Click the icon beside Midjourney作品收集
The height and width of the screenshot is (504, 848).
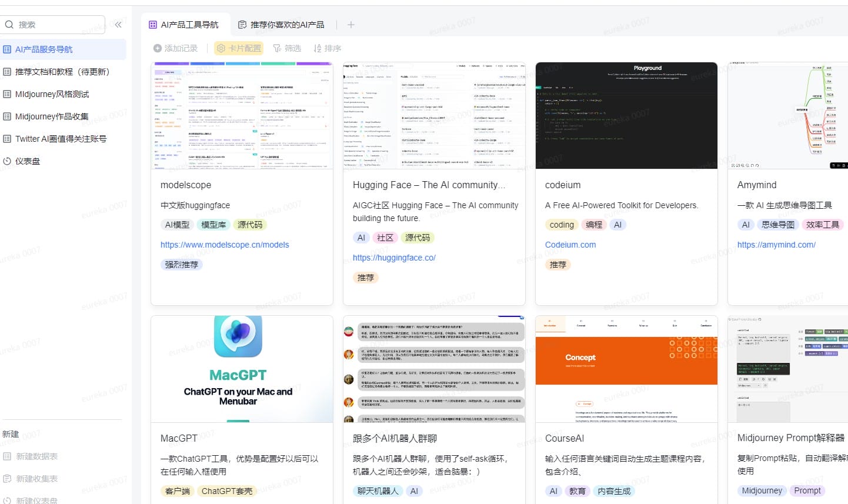point(7,116)
